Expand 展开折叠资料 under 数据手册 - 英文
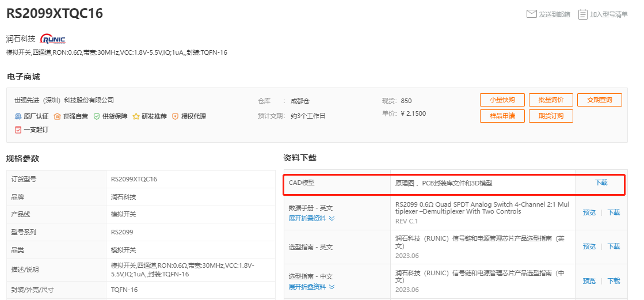Image resolution: width=644 pixels, height=300 pixels. click(312, 218)
